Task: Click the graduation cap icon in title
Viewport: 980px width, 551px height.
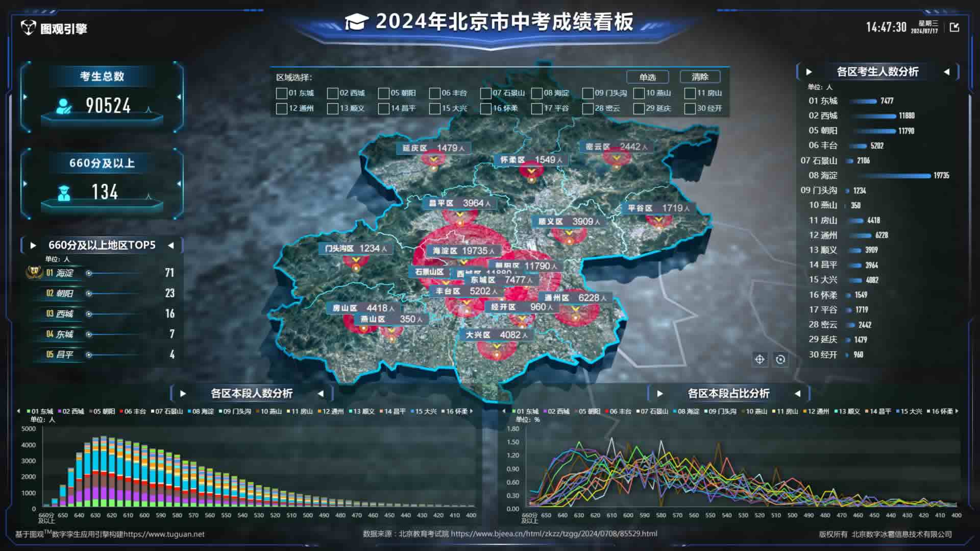Action: point(356,22)
